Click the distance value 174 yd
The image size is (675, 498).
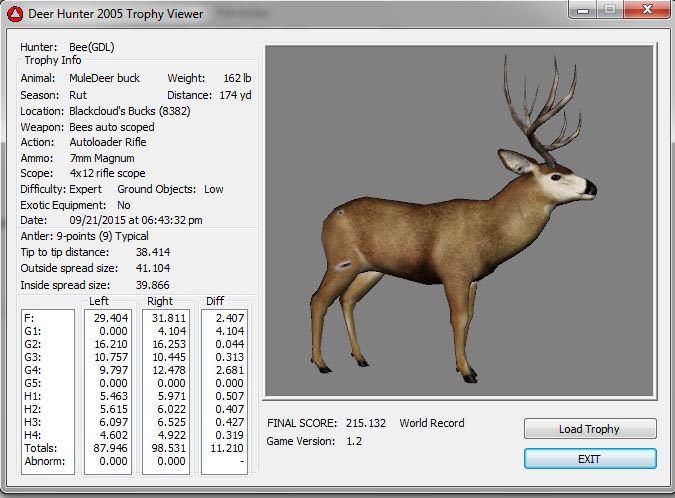[x=235, y=95]
